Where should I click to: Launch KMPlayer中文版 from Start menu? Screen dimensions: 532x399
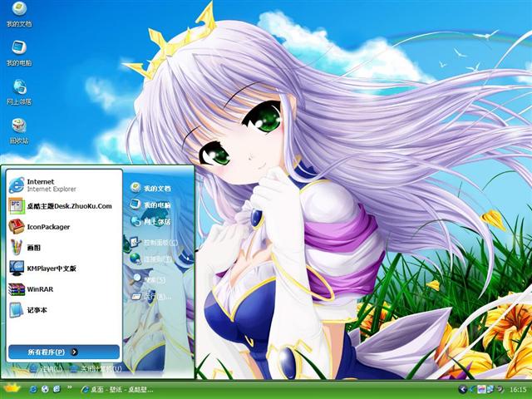[x=64, y=268]
